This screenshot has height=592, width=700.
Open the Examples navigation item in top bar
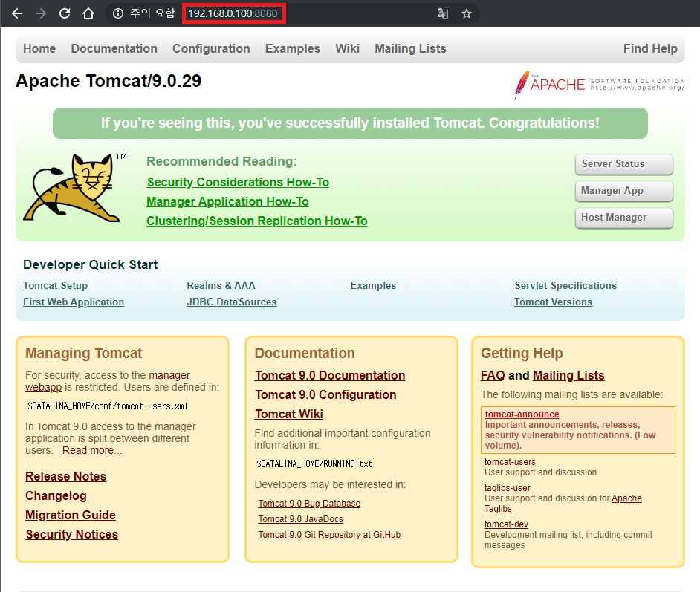coord(293,48)
